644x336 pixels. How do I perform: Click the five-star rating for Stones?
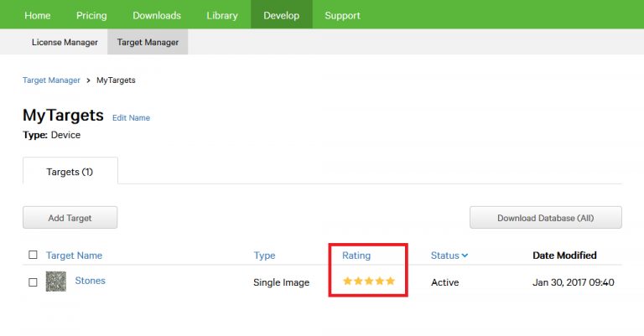click(x=368, y=282)
